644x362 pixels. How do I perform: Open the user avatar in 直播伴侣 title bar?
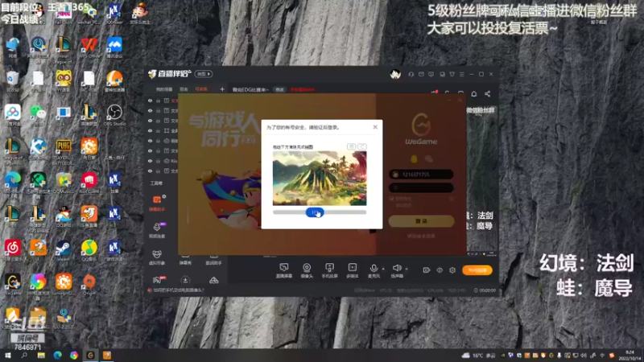395,74
